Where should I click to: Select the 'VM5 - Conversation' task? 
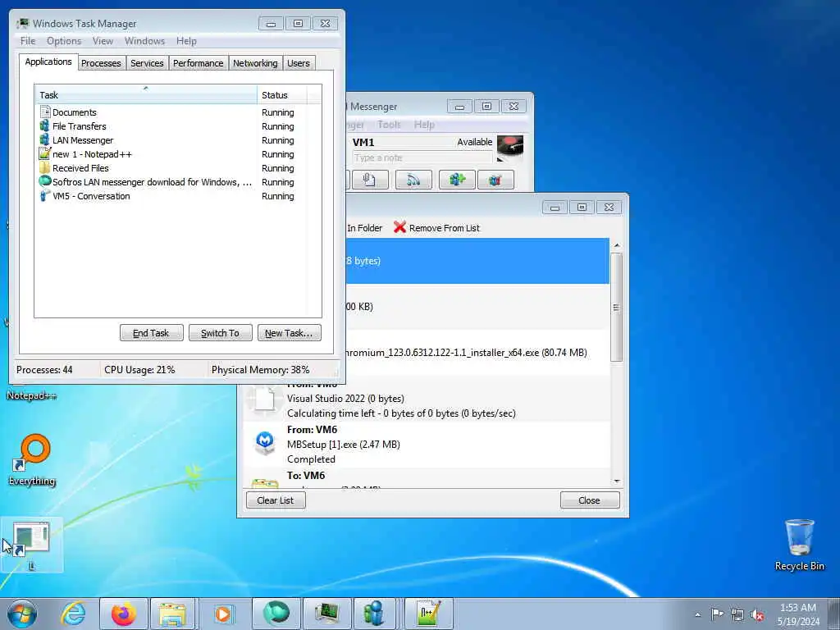click(178, 196)
